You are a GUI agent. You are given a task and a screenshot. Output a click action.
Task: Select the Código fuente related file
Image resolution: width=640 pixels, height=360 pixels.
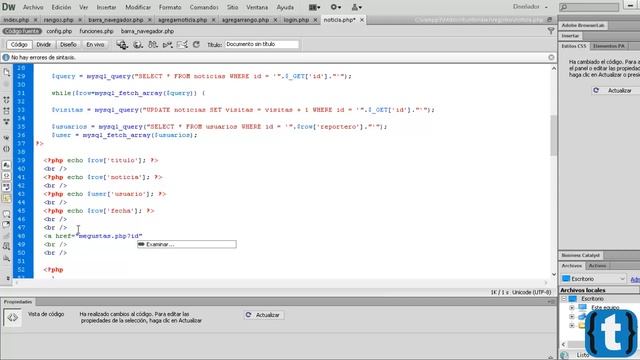click(x=22, y=31)
